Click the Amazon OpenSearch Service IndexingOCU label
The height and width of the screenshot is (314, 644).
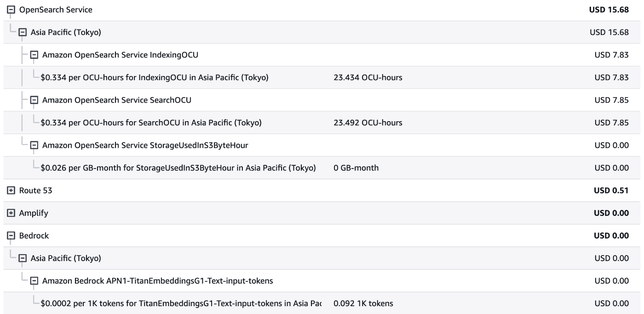click(121, 55)
